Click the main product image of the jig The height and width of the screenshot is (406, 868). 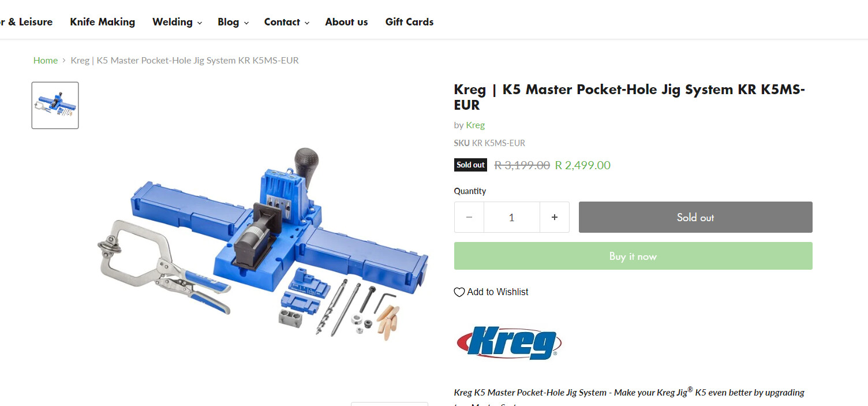tap(263, 243)
